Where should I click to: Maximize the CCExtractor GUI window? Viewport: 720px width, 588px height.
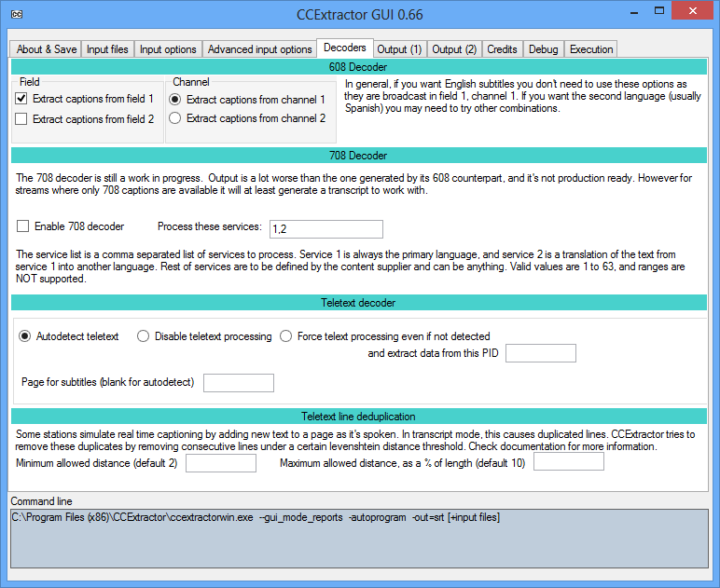click(x=659, y=11)
